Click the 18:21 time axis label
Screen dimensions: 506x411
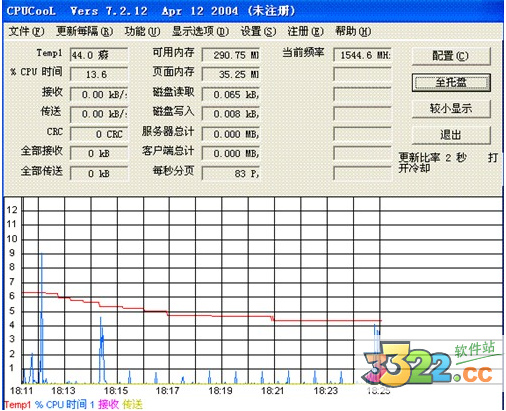(x=273, y=391)
